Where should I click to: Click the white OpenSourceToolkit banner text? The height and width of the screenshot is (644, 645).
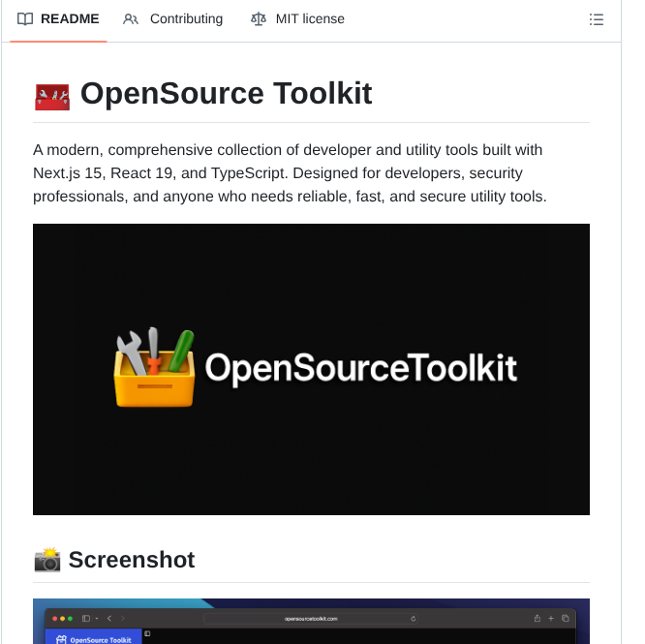tap(361, 368)
